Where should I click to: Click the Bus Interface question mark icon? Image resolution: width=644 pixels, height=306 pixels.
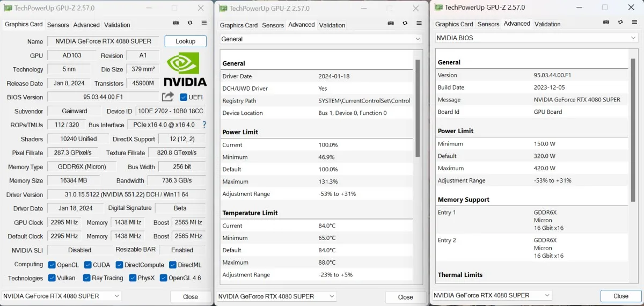coord(204,125)
